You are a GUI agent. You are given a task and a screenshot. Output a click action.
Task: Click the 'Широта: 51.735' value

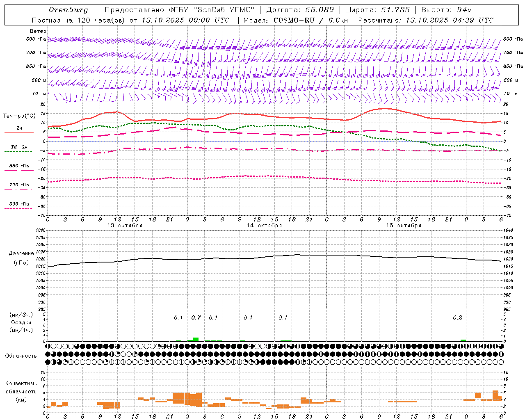click(377, 10)
